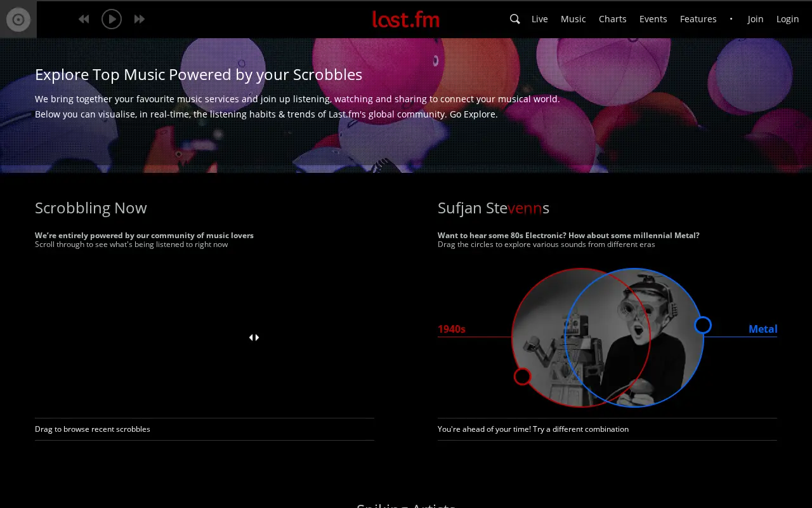This screenshot has height=508, width=812.
Task: Click the 'Drag to browse recent scrobbles' text
Action: (93, 429)
